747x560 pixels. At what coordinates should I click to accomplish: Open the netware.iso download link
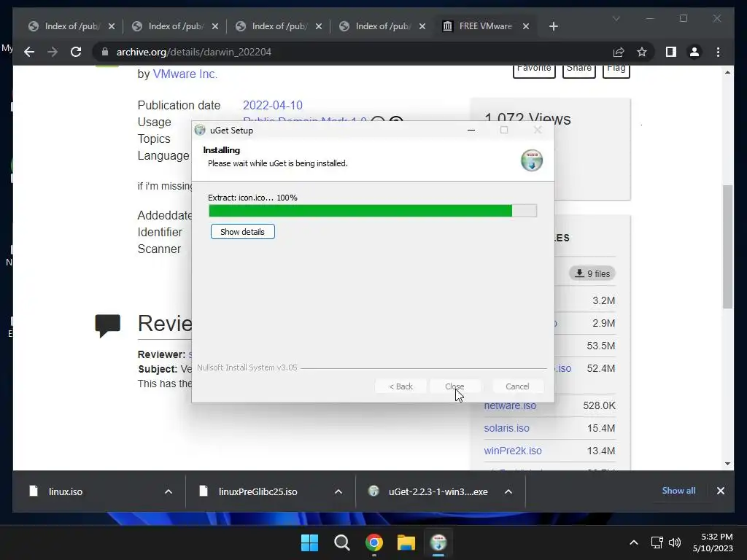[x=510, y=405]
